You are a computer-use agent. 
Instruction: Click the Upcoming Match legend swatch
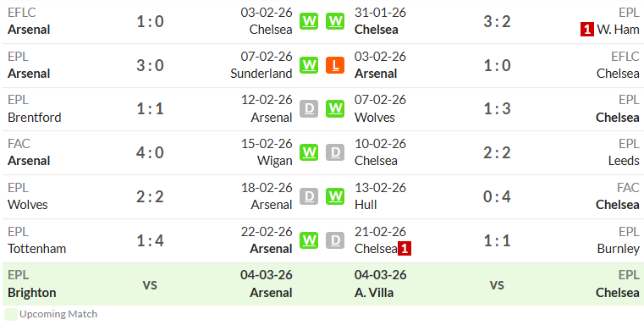[x=11, y=314]
